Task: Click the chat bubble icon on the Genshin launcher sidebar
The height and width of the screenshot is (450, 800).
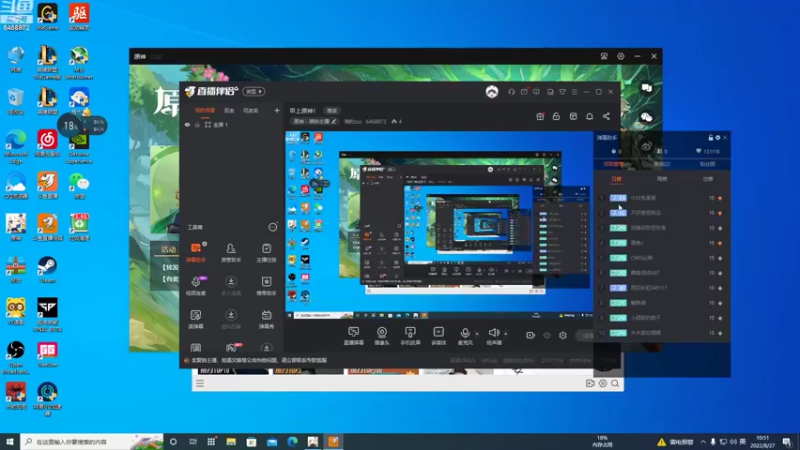Action: (x=646, y=88)
